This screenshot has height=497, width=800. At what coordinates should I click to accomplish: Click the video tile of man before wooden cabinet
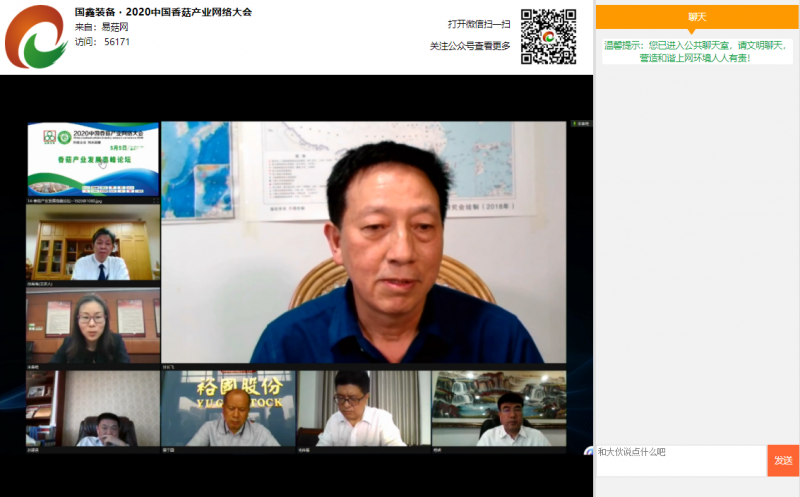[x=93, y=242]
